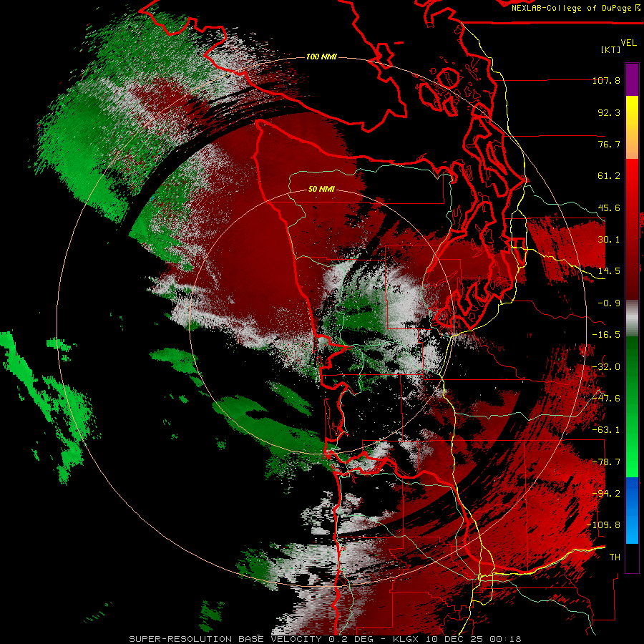Click the -109.8 legend value
644x644 pixels.
tap(604, 525)
